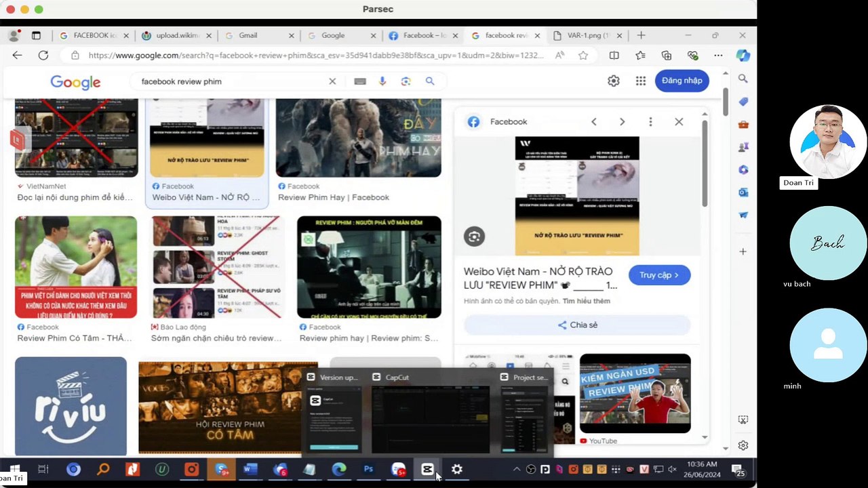Screen dimensions: 868x488
Task: Switch to the Facebook login tab
Action: (423, 35)
